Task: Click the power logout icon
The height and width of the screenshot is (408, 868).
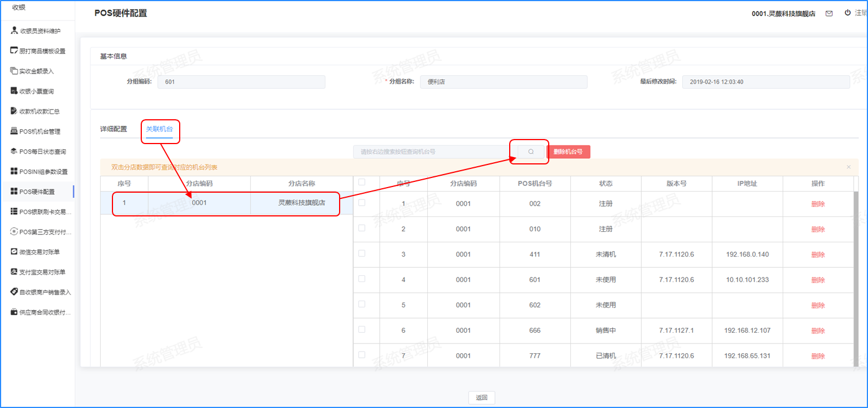Action: tap(848, 13)
